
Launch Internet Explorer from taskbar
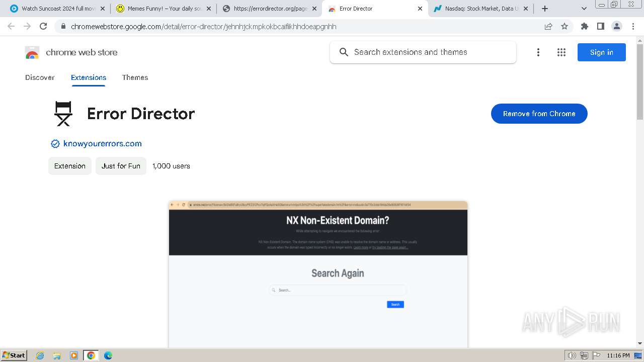(x=40, y=355)
